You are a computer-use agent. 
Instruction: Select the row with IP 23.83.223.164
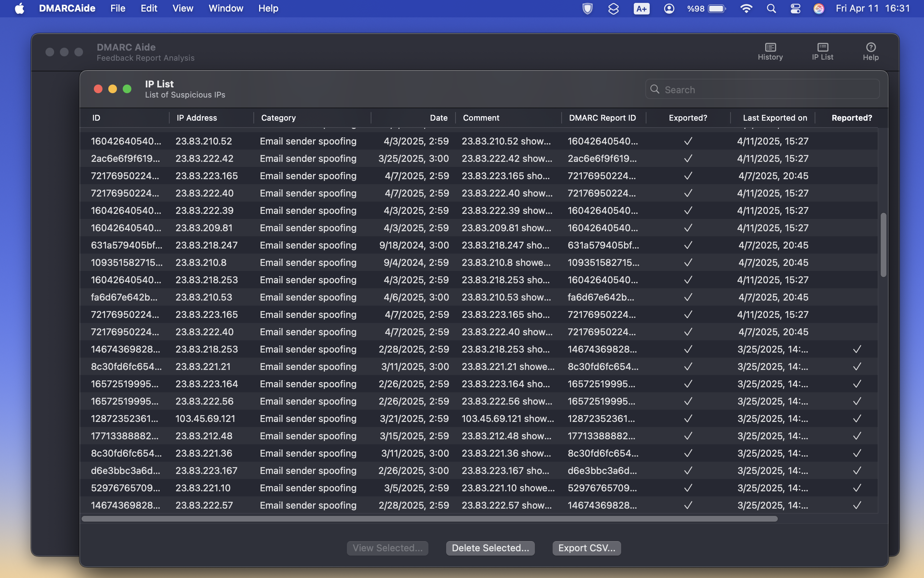[x=479, y=384]
